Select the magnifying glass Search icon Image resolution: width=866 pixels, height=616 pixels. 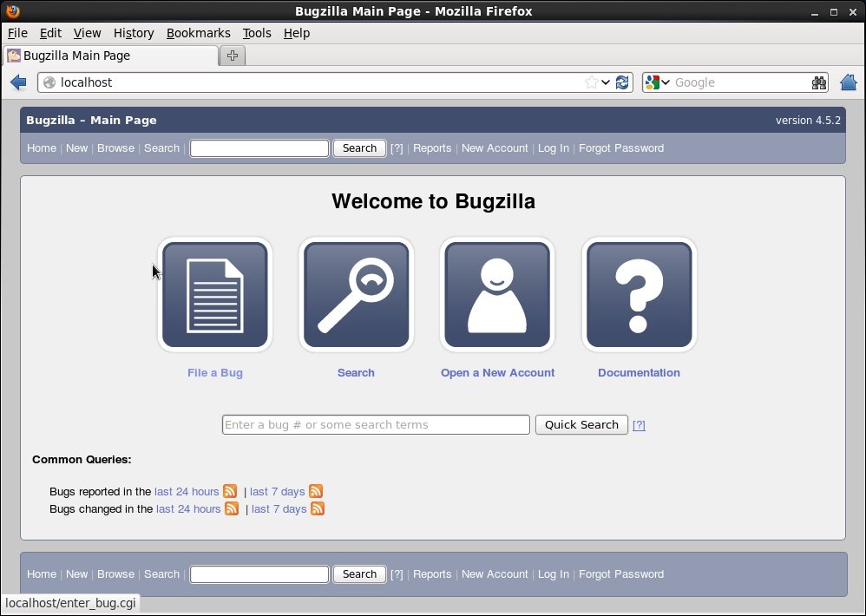pos(356,294)
